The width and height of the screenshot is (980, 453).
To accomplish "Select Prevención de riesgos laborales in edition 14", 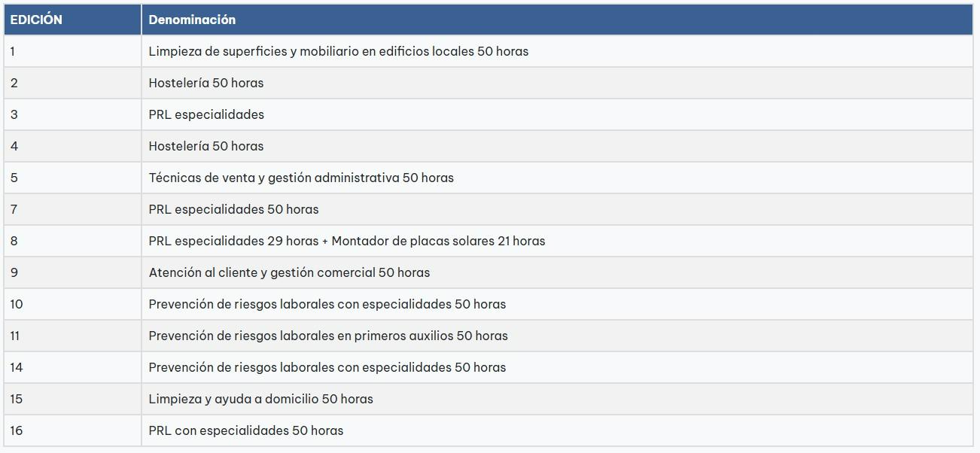I will click(327, 368).
